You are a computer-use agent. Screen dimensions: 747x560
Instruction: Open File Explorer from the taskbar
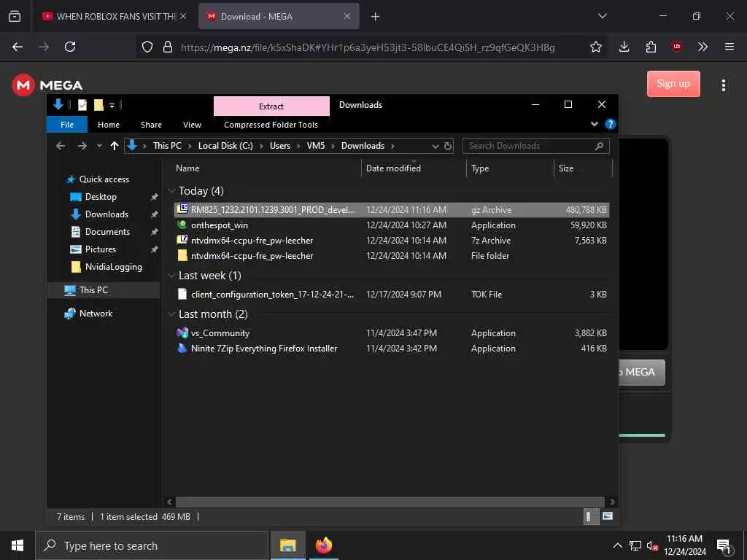click(287, 545)
